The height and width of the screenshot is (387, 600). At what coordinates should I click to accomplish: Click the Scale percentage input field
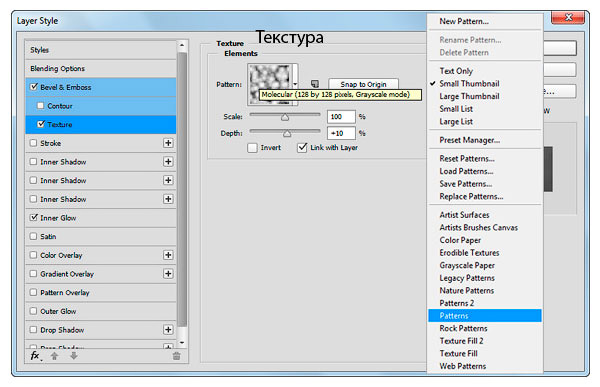[341, 117]
